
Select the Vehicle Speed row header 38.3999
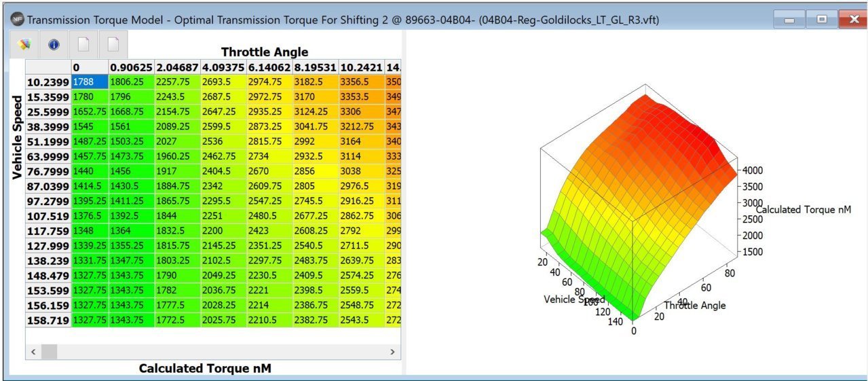point(48,126)
